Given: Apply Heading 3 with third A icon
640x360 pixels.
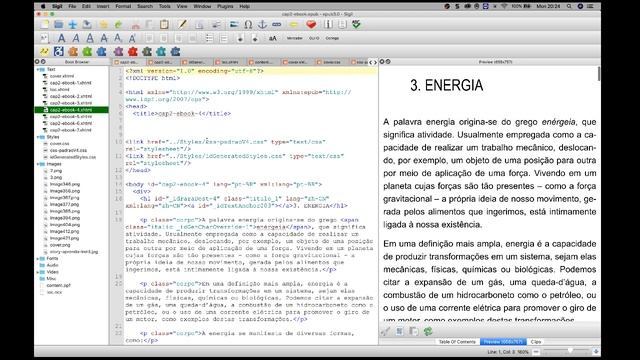Looking at the screenshot, I should click(90, 38).
